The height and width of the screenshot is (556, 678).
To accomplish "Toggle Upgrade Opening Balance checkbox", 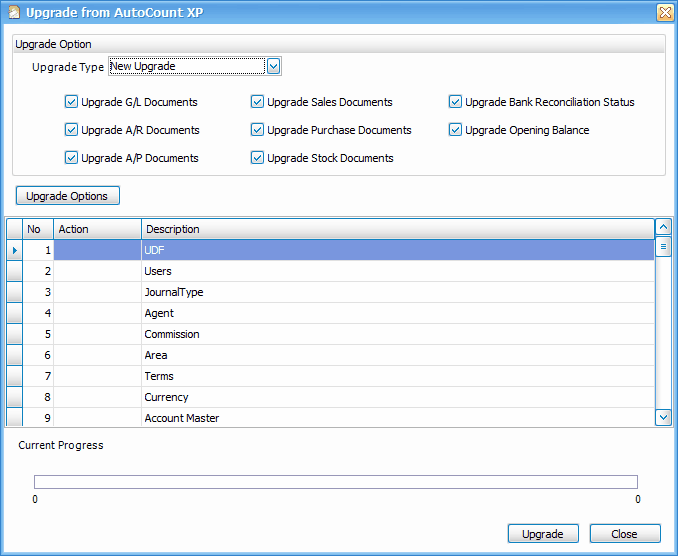I will pyautogui.click(x=456, y=130).
